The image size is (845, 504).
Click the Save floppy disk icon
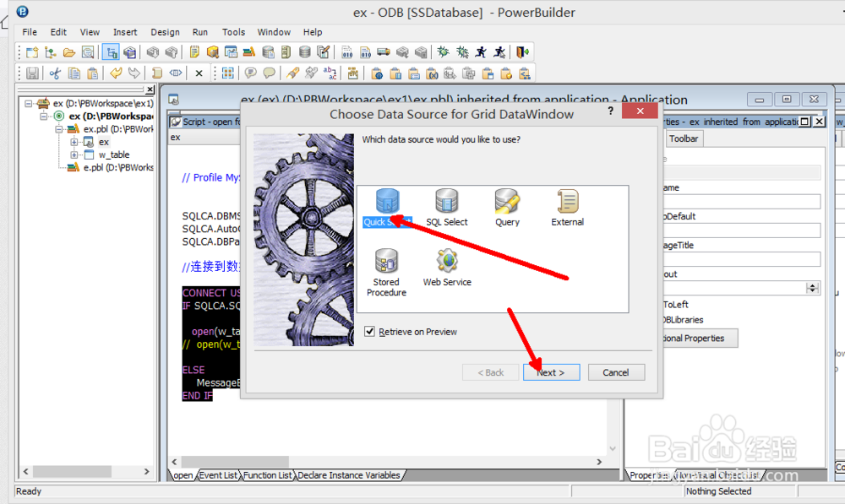coord(32,73)
